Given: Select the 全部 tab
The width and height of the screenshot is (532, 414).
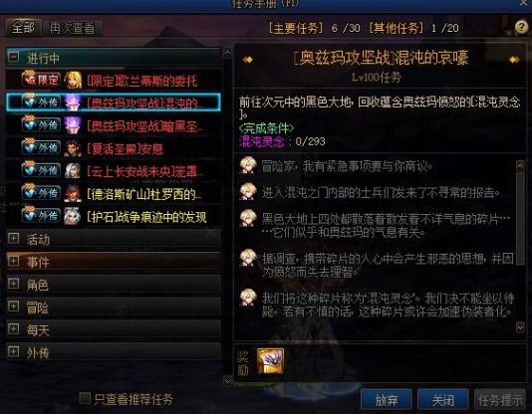Looking at the screenshot, I should coord(23,27).
